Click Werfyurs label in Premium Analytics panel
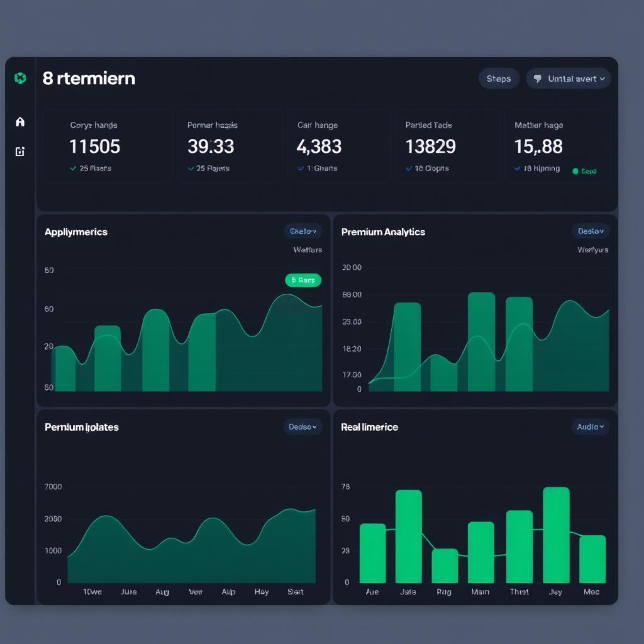This screenshot has height=644, width=644. [592, 250]
